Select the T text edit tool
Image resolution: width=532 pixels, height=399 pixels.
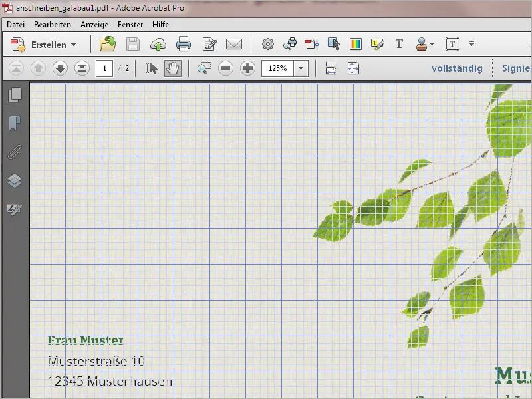pyautogui.click(x=400, y=43)
